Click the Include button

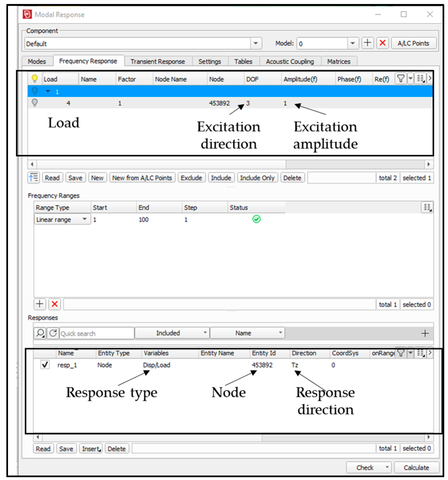221,178
